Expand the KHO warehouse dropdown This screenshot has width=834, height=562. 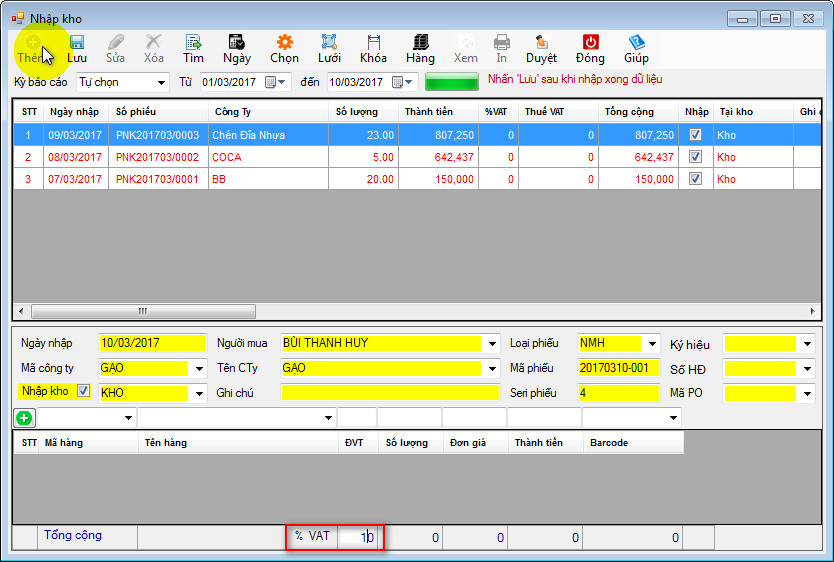coord(199,393)
